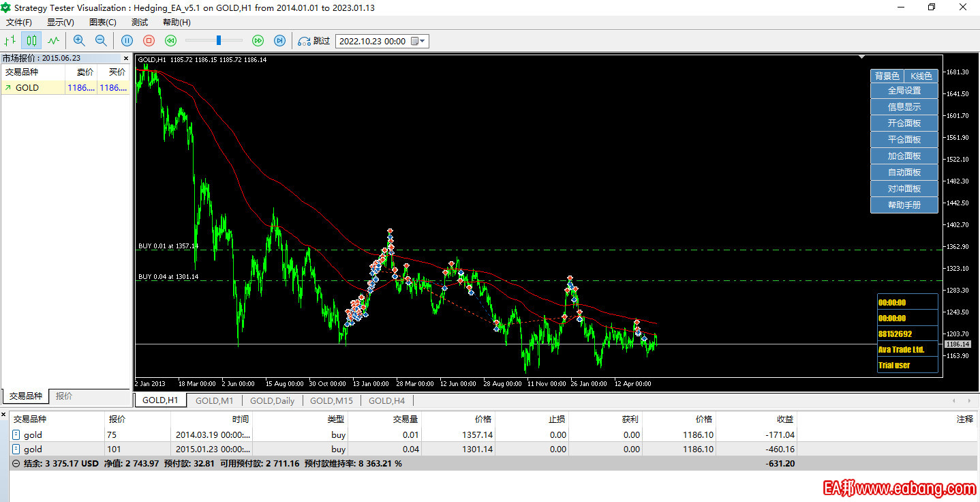Image resolution: width=980 pixels, height=502 pixels.
Task: Switch chart to line chart mode
Action: [x=53, y=41]
